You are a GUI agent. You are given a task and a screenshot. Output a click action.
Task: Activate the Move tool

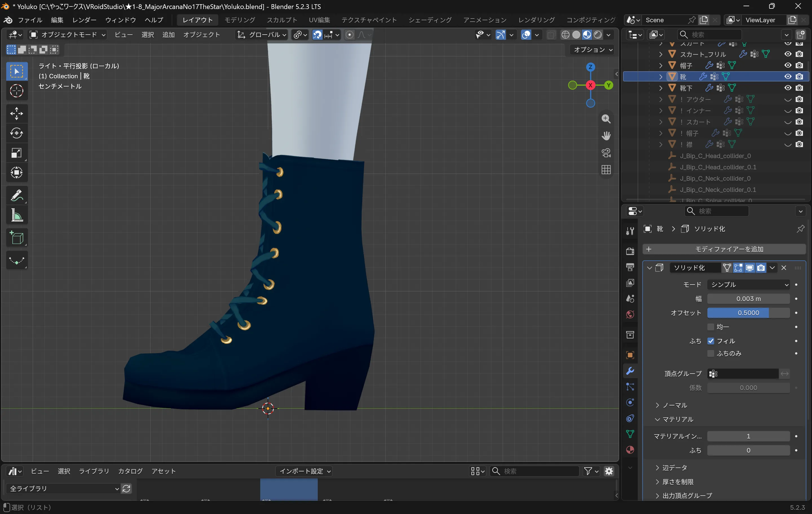point(17,114)
